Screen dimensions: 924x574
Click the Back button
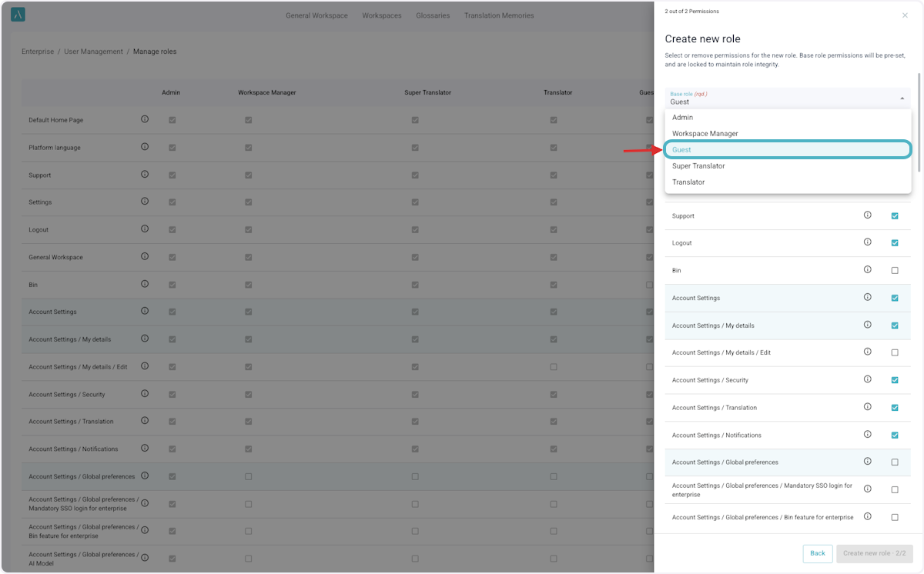tap(818, 553)
